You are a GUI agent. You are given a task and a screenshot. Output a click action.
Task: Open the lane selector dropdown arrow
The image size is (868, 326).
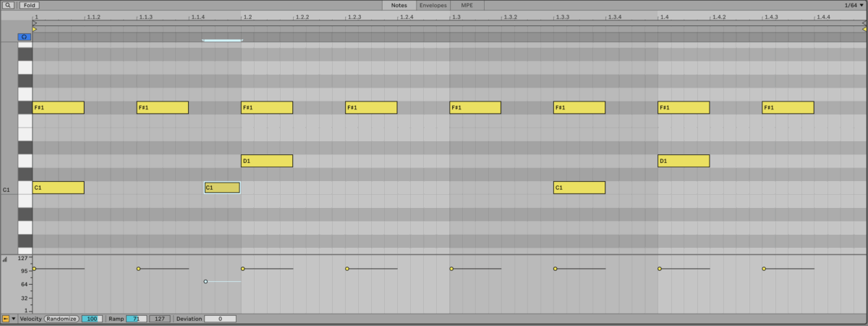[x=13, y=319]
